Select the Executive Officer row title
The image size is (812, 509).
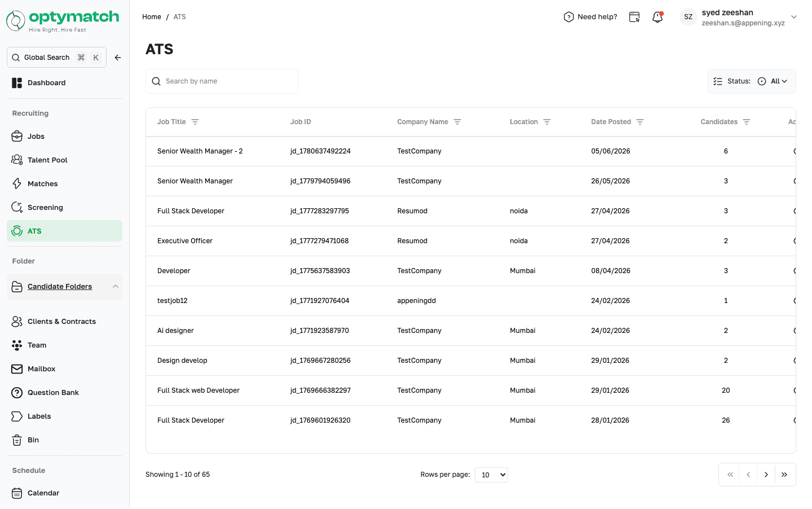pos(185,241)
